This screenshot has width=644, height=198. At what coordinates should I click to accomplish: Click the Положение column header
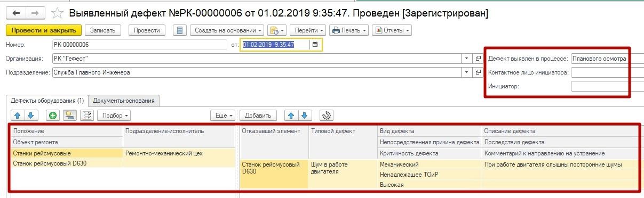[x=67, y=131]
